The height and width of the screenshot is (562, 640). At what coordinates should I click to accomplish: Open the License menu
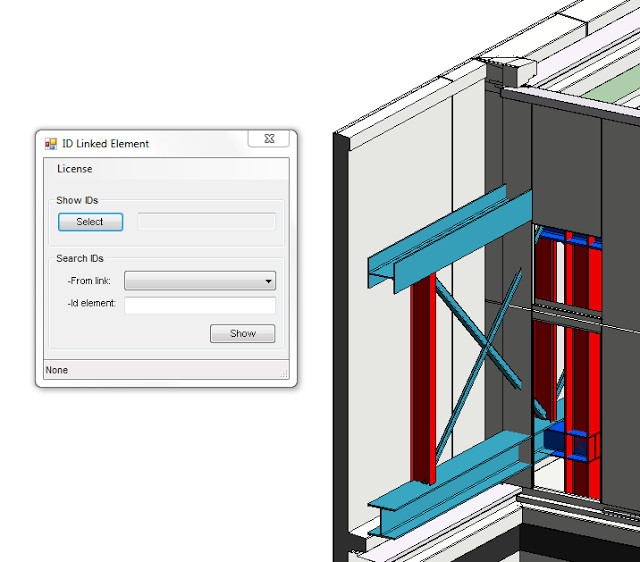pos(75,169)
